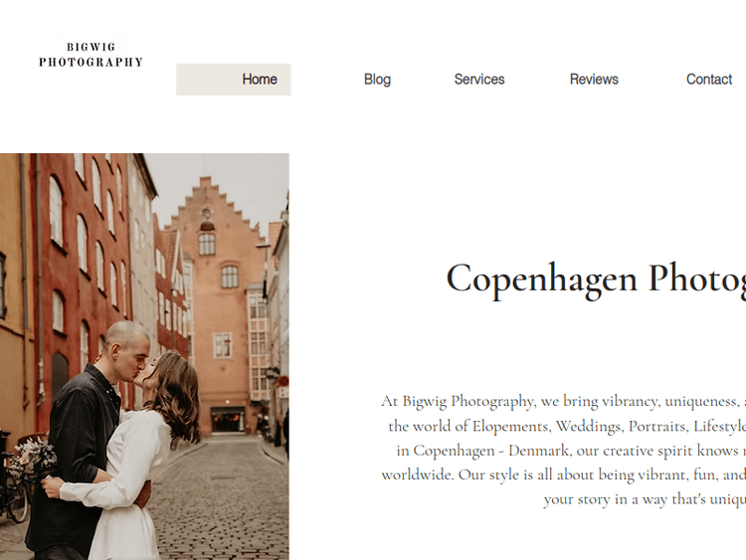The width and height of the screenshot is (746, 560).
Task: Open the kissing couple street photo
Action: pyautogui.click(x=144, y=356)
